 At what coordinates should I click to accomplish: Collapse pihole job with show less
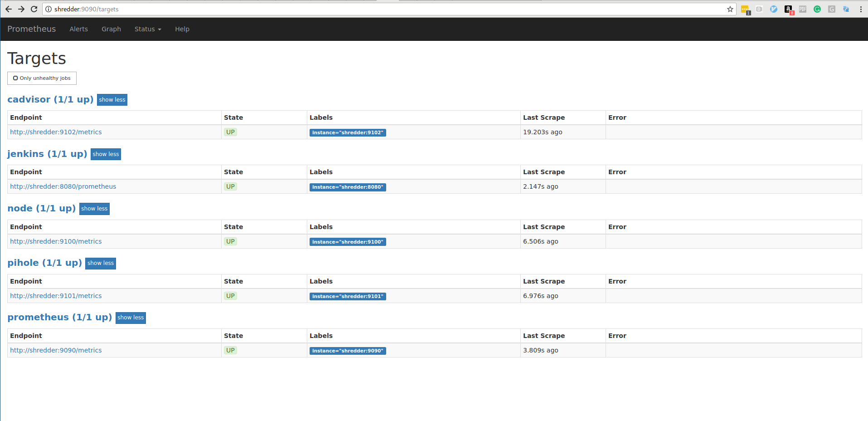[x=101, y=263]
